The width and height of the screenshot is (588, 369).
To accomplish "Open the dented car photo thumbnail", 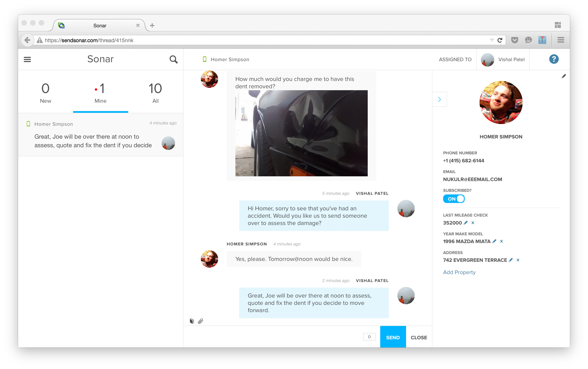I will [x=301, y=133].
